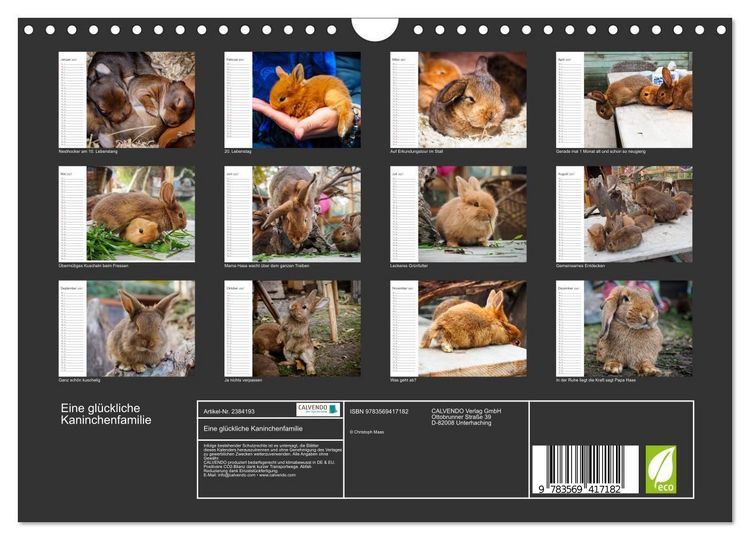Click caption 'Ganz schön kuschelig'
Image resolution: width=750 pixels, height=540 pixels.
coord(79,380)
